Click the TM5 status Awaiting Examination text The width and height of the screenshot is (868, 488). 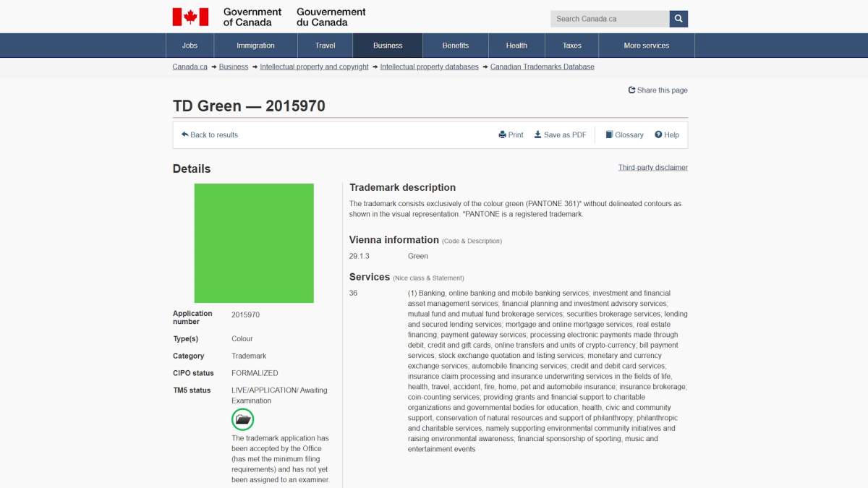click(x=279, y=395)
